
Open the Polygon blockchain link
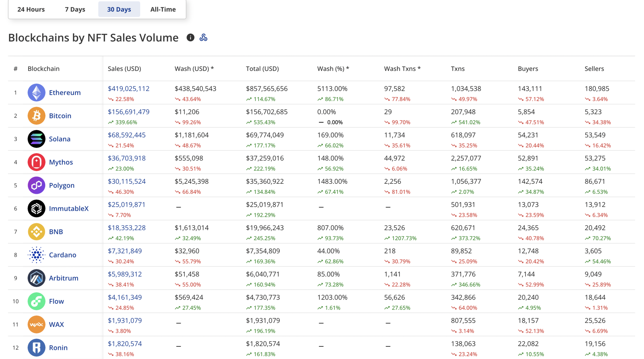62,185
